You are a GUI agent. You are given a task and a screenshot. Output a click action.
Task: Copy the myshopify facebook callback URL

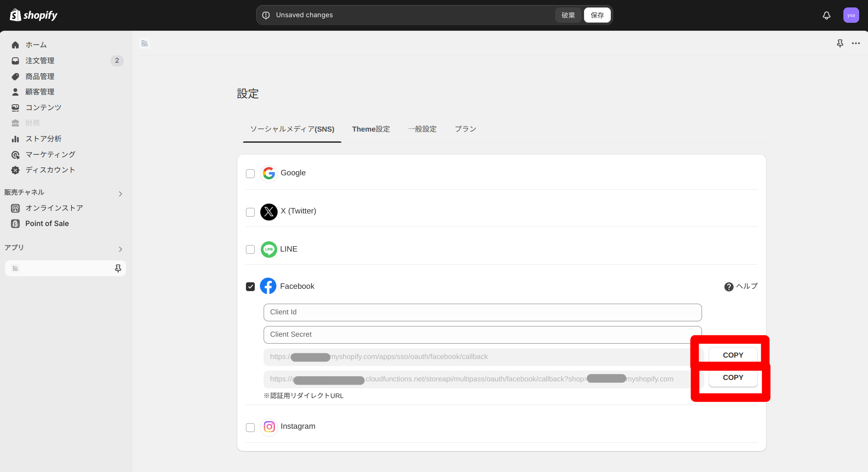click(733, 355)
